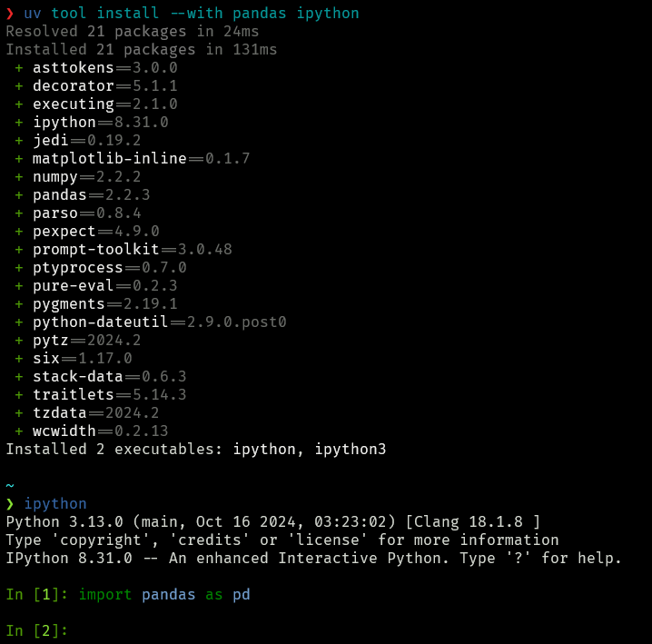
Task: Click the Python 3.13.0 version banner line
Action: pos(272,521)
